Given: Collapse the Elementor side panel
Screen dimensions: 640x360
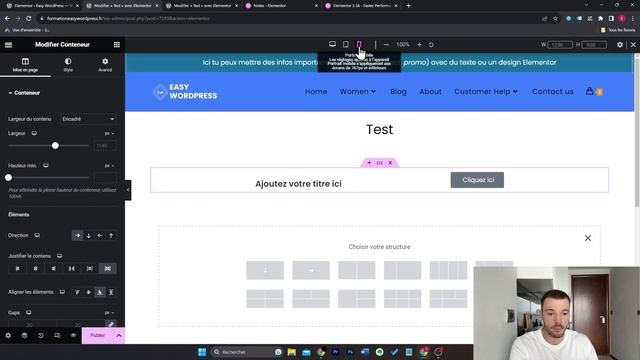Looking at the screenshot, I should point(128,190).
